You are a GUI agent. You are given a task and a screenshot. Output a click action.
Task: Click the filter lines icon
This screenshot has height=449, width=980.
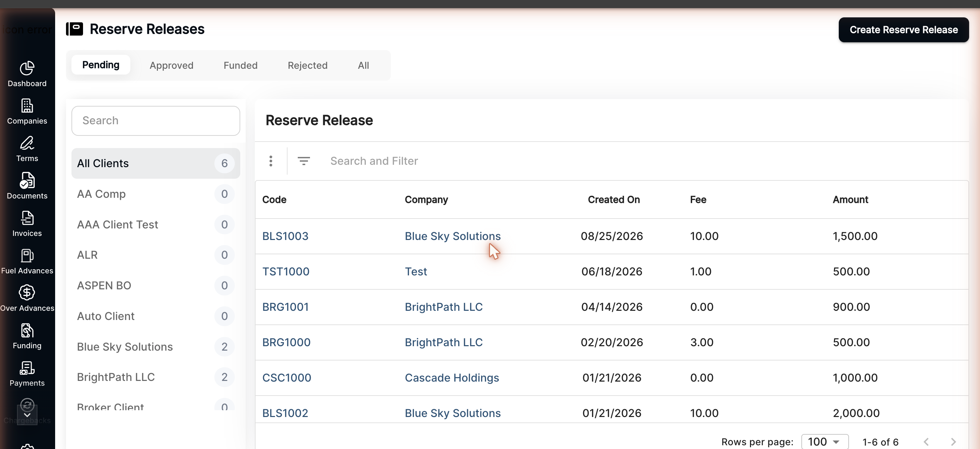[x=303, y=161]
